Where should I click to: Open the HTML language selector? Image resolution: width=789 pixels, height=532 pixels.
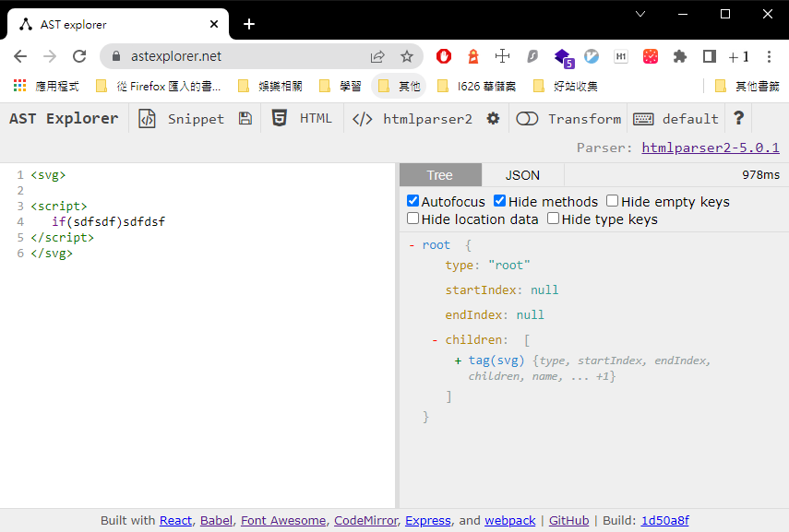[x=302, y=119]
